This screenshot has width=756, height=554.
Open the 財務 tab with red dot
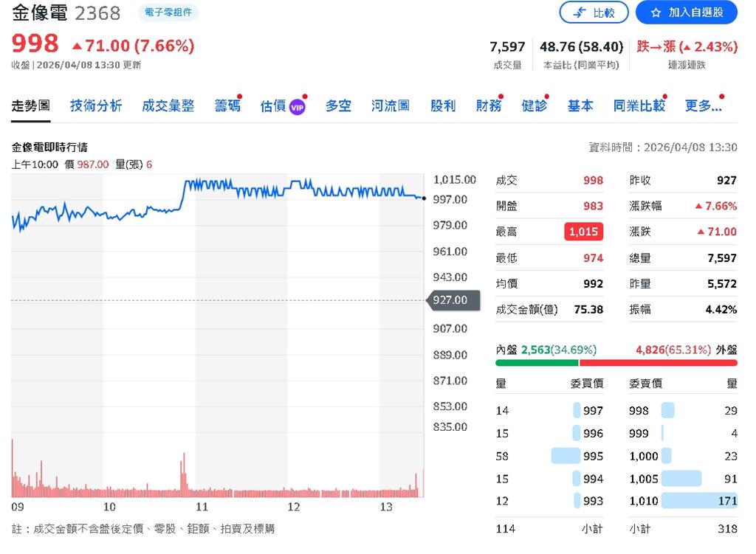click(x=489, y=105)
